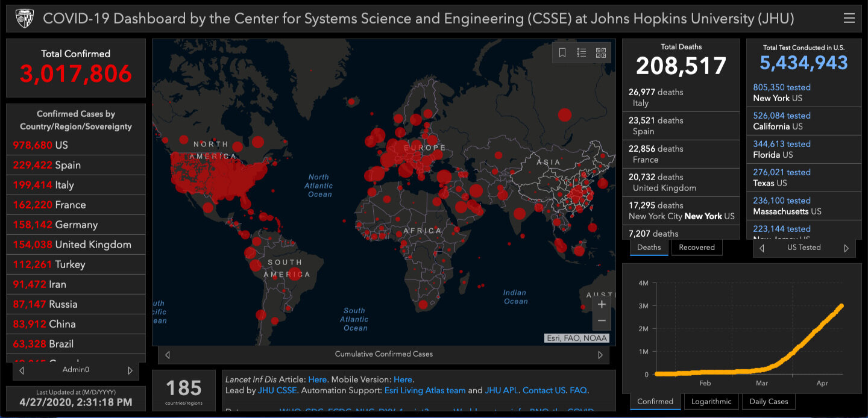Click the 22,856 deaths France entry
The image size is (868, 418).
point(681,154)
